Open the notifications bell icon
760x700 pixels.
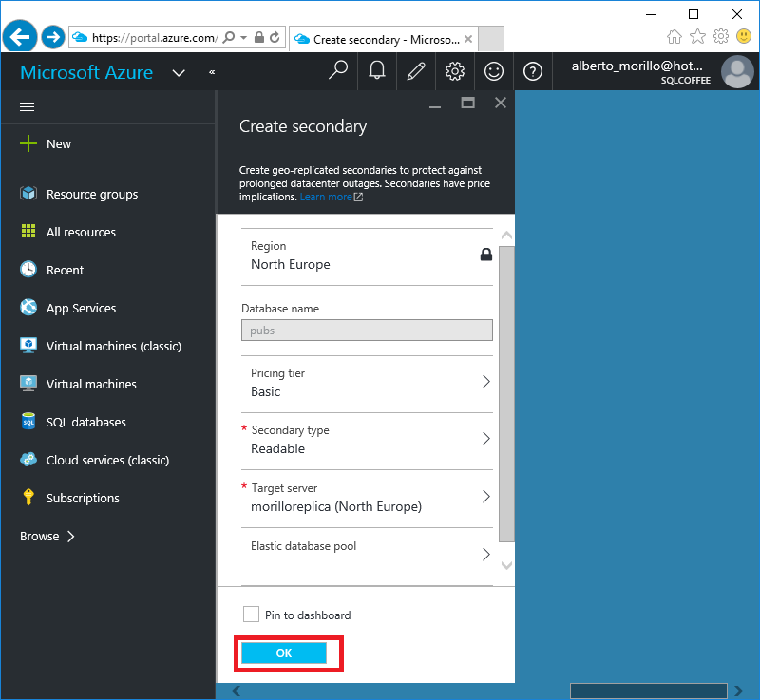377,71
